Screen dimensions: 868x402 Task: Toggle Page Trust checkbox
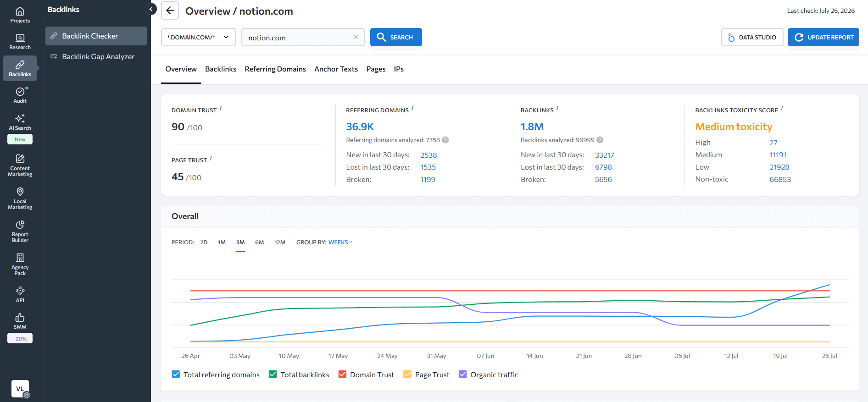pyautogui.click(x=407, y=374)
